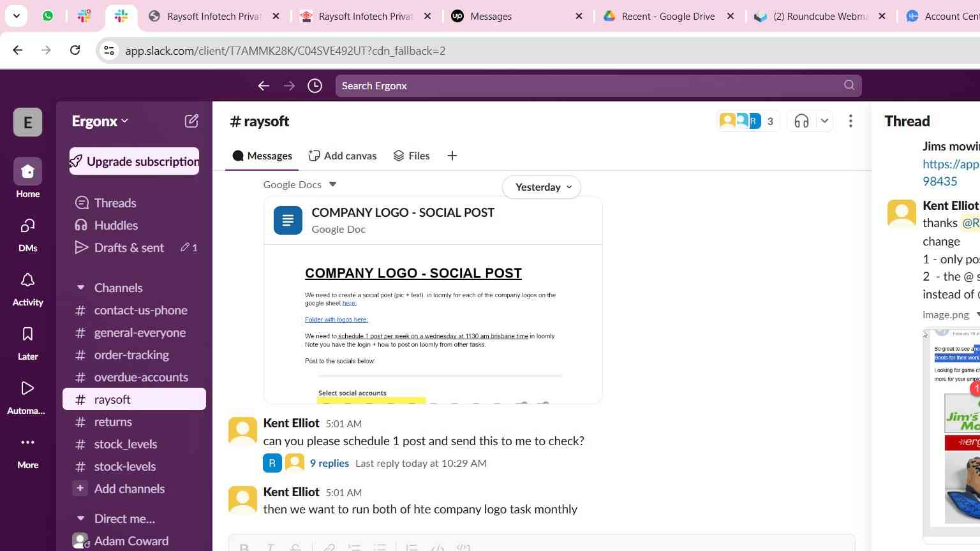
Task: Open general-everyone channel
Action: coord(134,332)
